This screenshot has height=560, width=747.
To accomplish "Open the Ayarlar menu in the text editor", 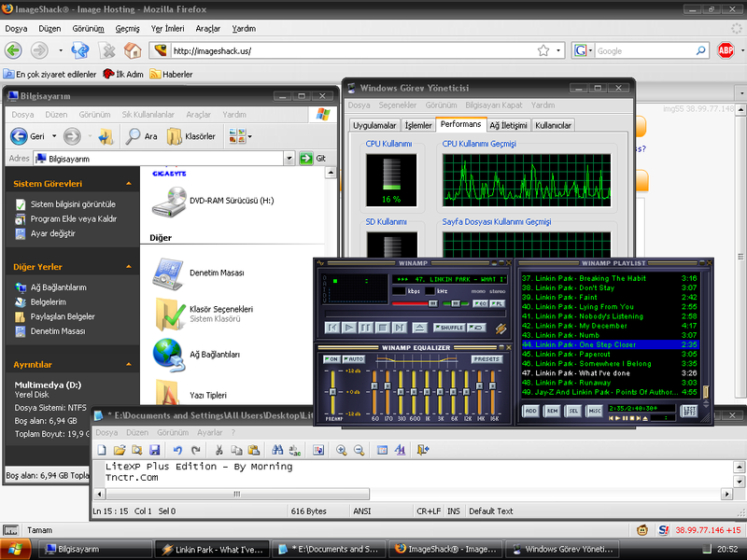I will 209,432.
